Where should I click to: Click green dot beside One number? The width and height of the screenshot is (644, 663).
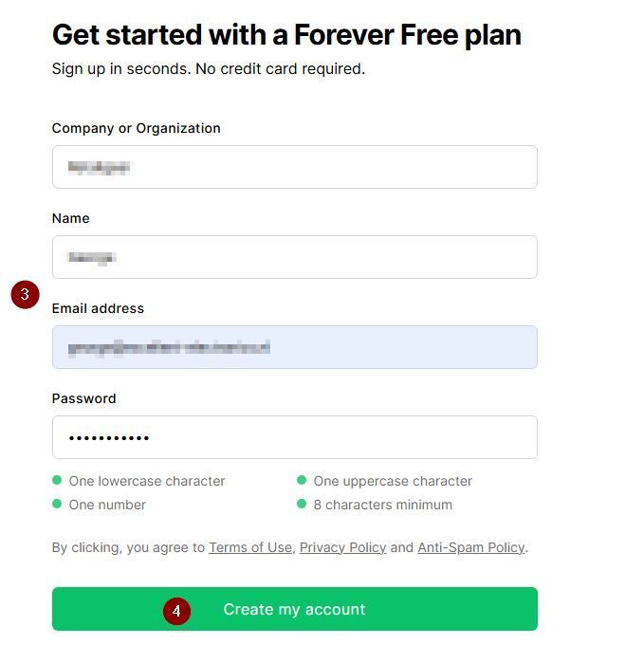click(x=57, y=505)
